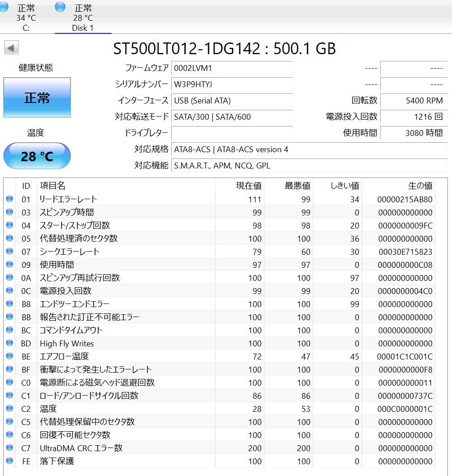
Task: Click status orb for 回復不可能セクタ数 row
Action: (x=9, y=434)
